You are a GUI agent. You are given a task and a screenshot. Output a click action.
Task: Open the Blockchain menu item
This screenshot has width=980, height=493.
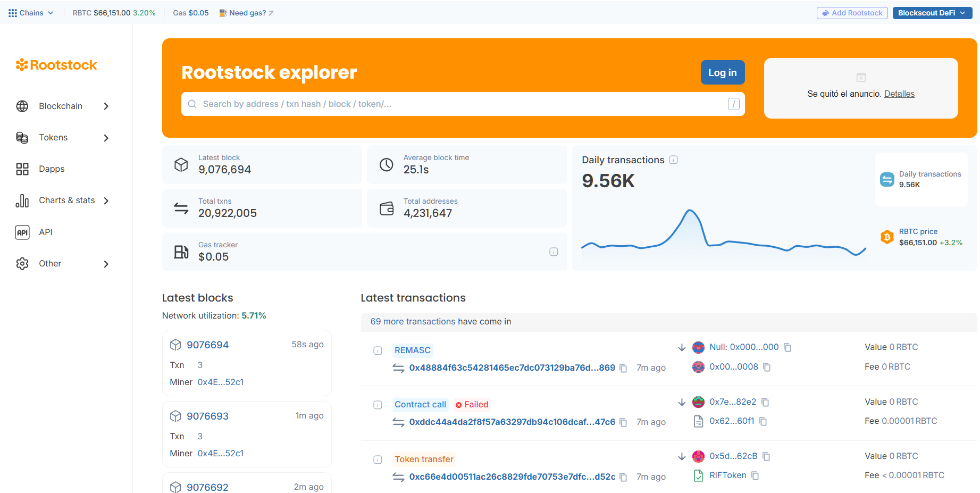coord(63,106)
